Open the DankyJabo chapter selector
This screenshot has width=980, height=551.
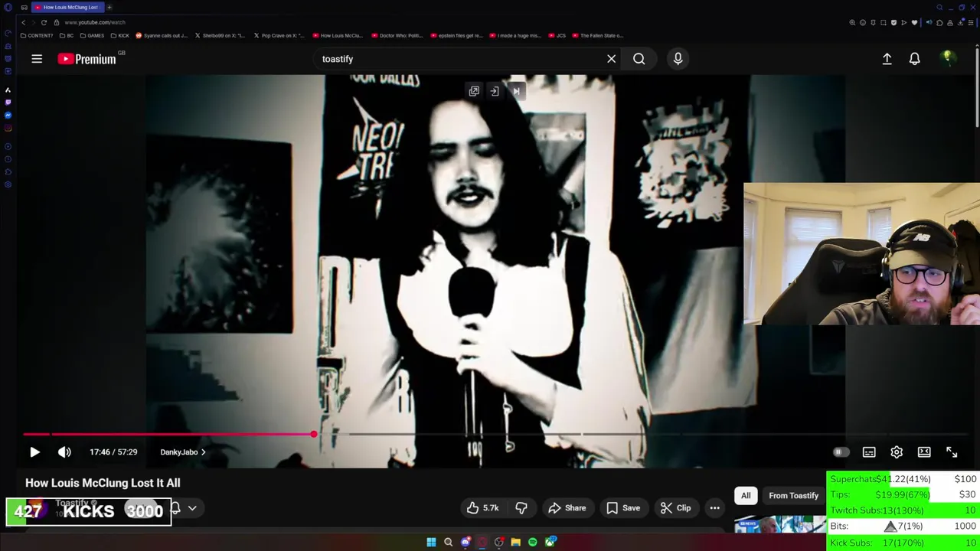click(182, 452)
